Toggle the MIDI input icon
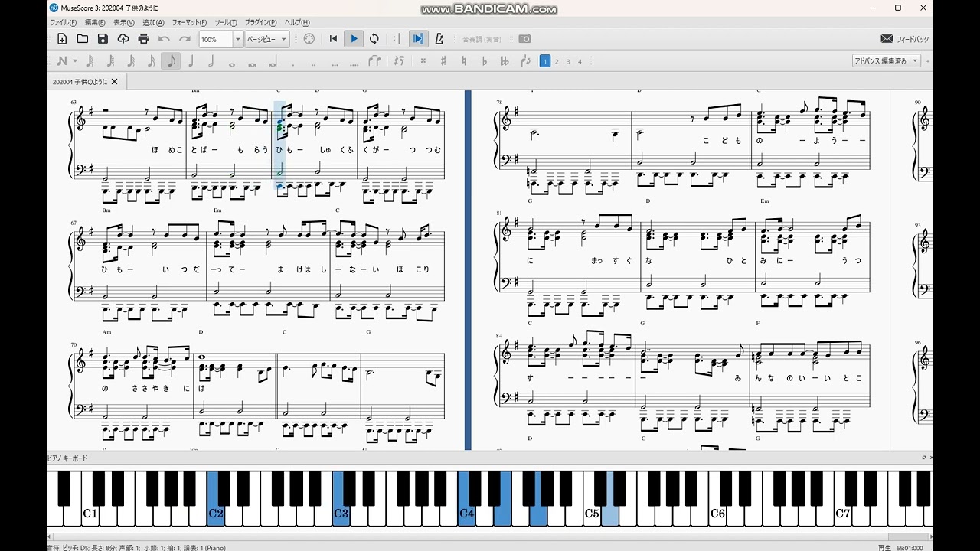 309,39
